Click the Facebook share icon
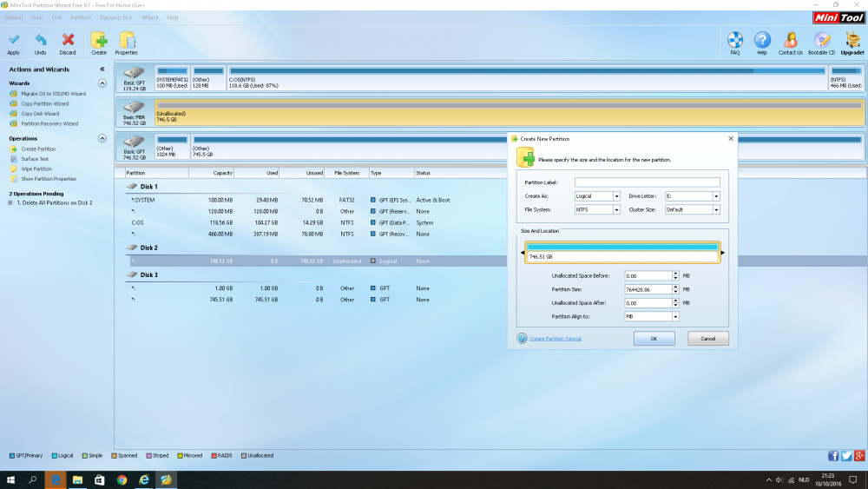Image resolution: width=868 pixels, height=489 pixels. 833,455
